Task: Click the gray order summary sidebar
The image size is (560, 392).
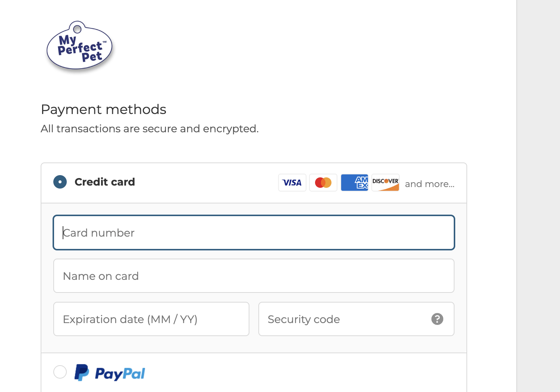Action: (538, 196)
